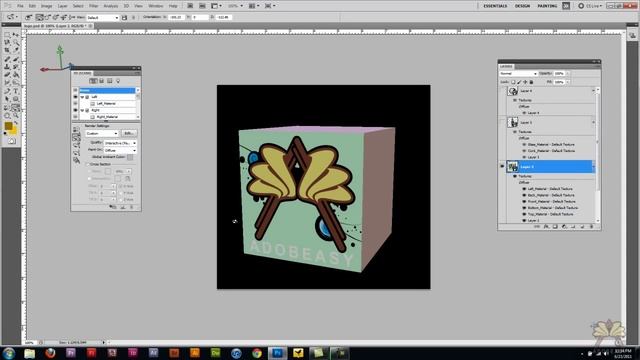
Task: Toggle visibility of Left mesh in 3D panel
Action: click(75, 97)
